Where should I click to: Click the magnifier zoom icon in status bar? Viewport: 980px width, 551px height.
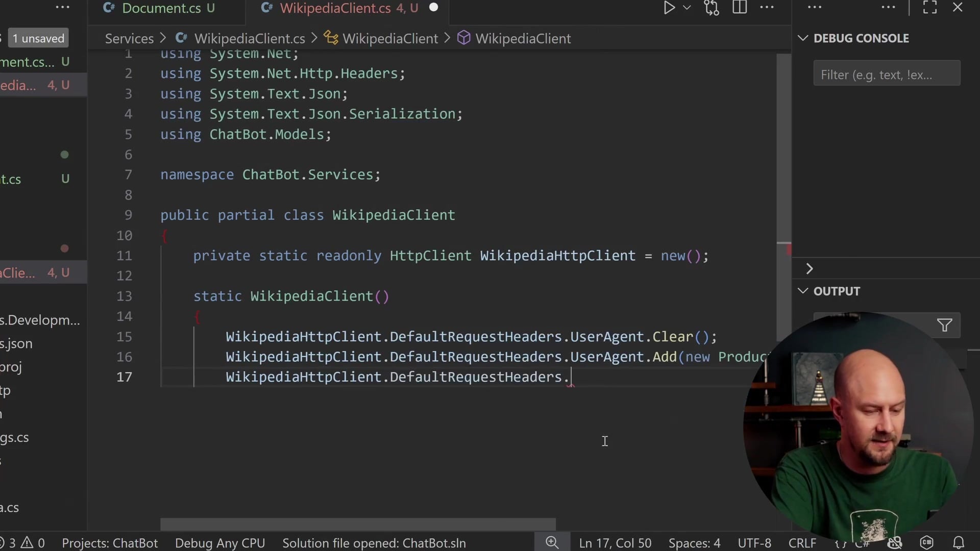click(x=552, y=542)
